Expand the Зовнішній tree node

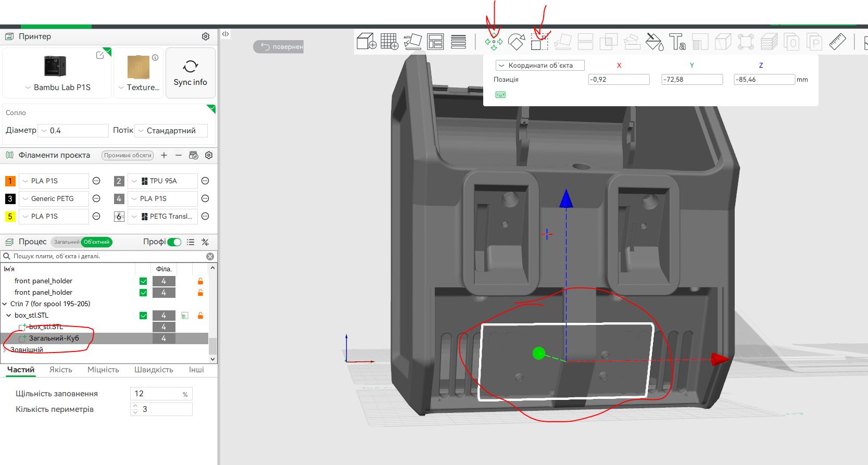[x=5, y=350]
